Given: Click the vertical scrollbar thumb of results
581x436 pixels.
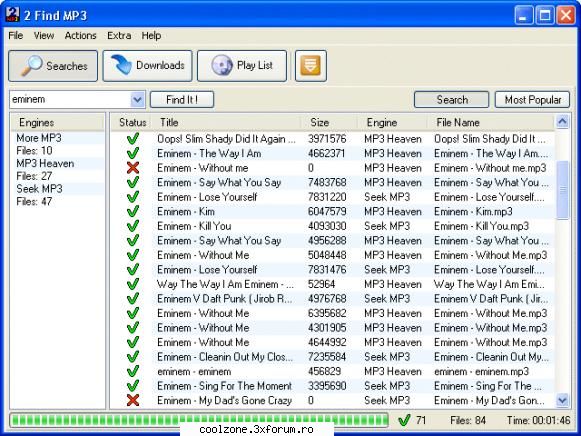Looking at the screenshot, I should pyautogui.click(x=562, y=190).
